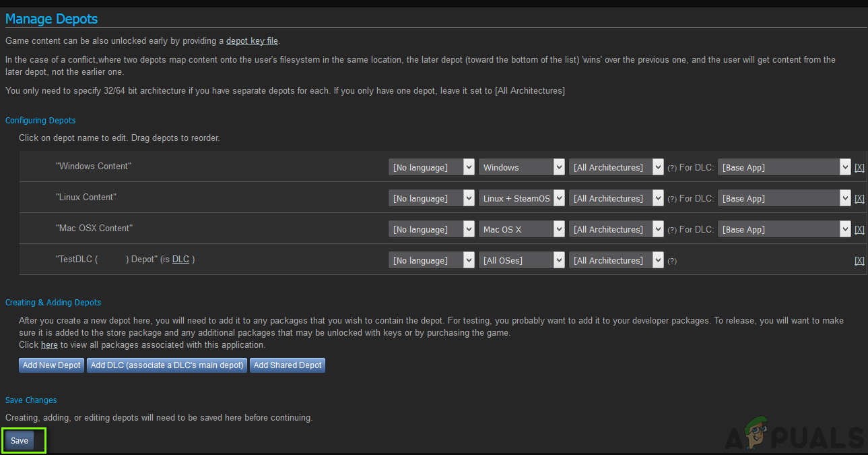868x455 pixels.
Task: Click the (?) help icon in Mac OSX row
Action: click(x=671, y=230)
